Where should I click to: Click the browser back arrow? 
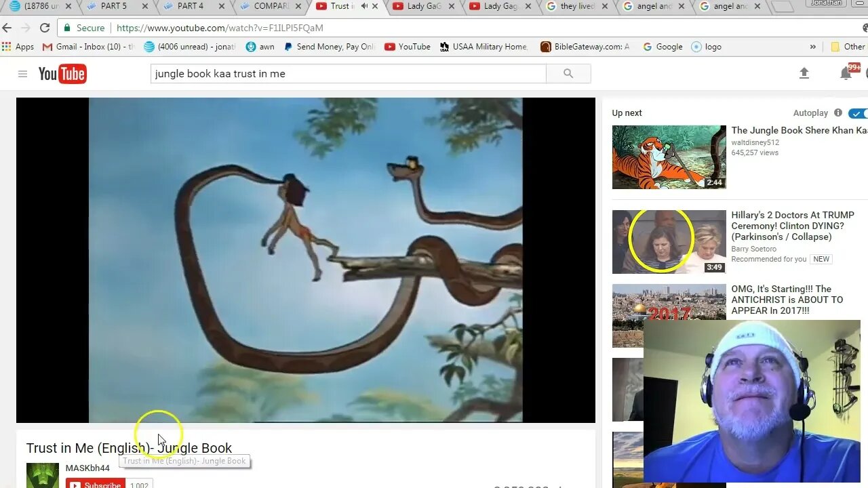[x=7, y=28]
